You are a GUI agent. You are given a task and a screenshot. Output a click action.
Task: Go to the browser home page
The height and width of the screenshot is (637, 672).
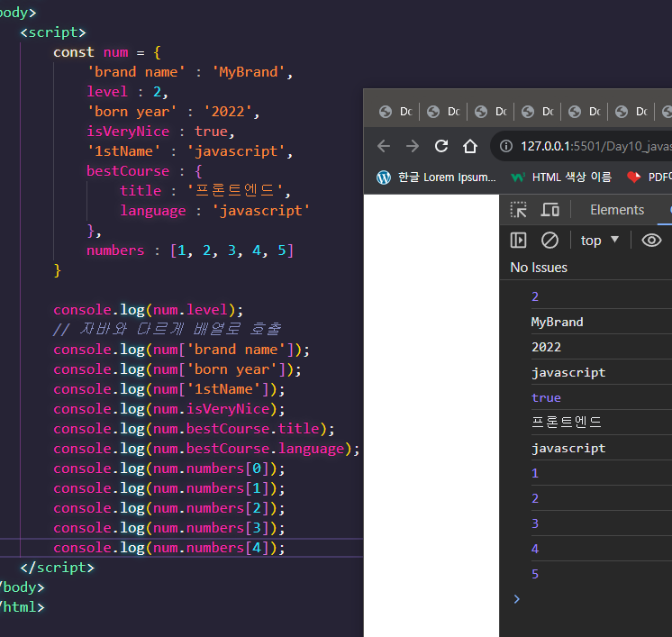point(470,146)
